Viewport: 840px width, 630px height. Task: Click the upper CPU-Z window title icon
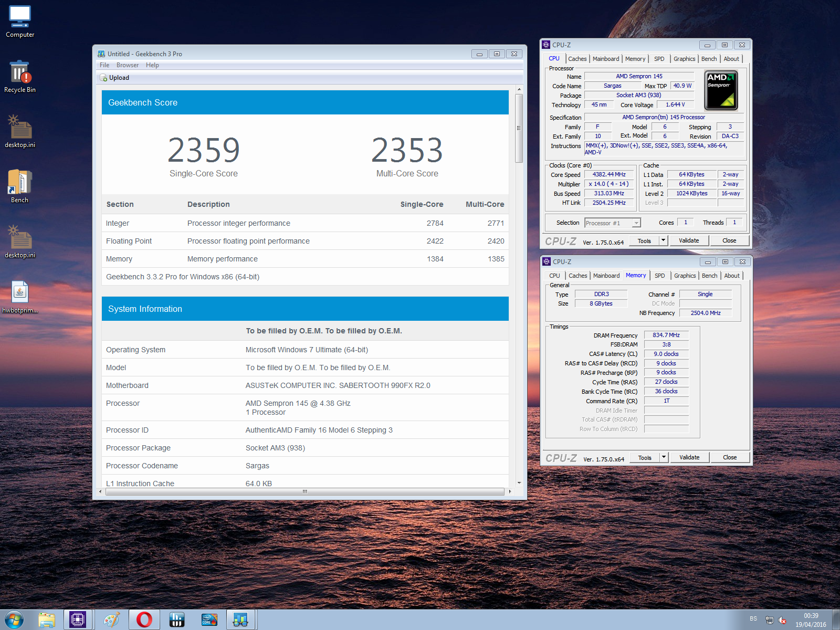[547, 45]
